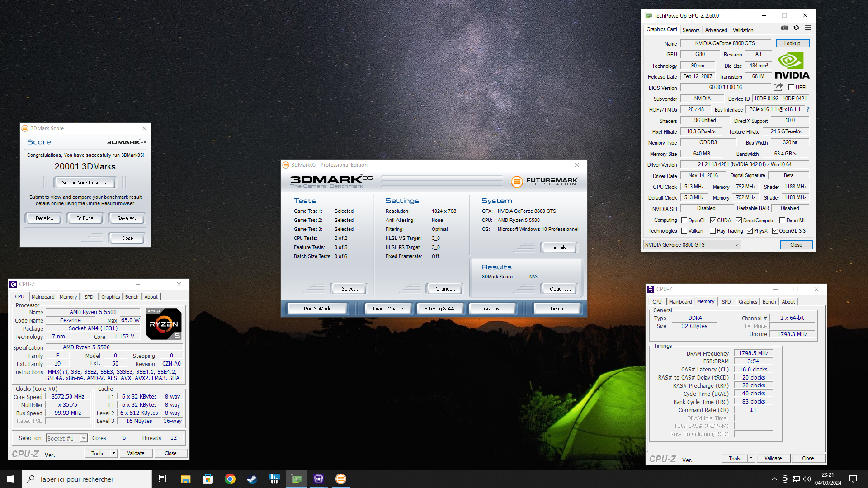Screen dimensions: 868x488
Task: Toggle the DirectCompute checkbox
Action: point(739,221)
